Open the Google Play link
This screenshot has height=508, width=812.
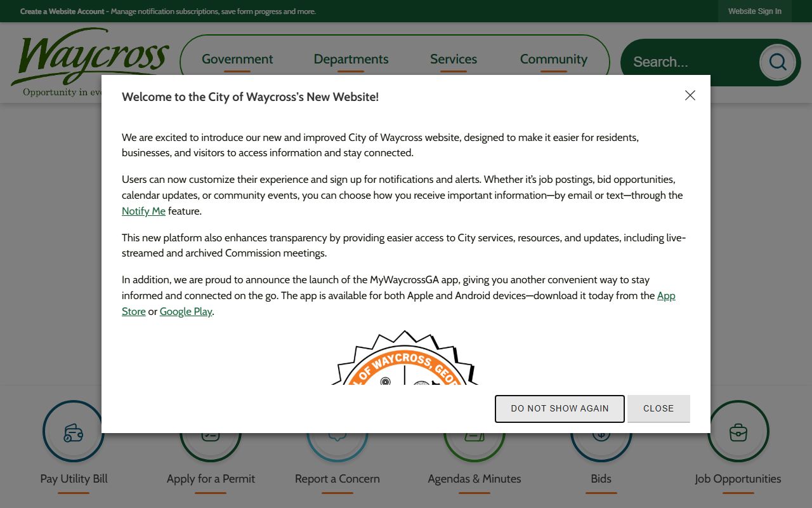[186, 311]
